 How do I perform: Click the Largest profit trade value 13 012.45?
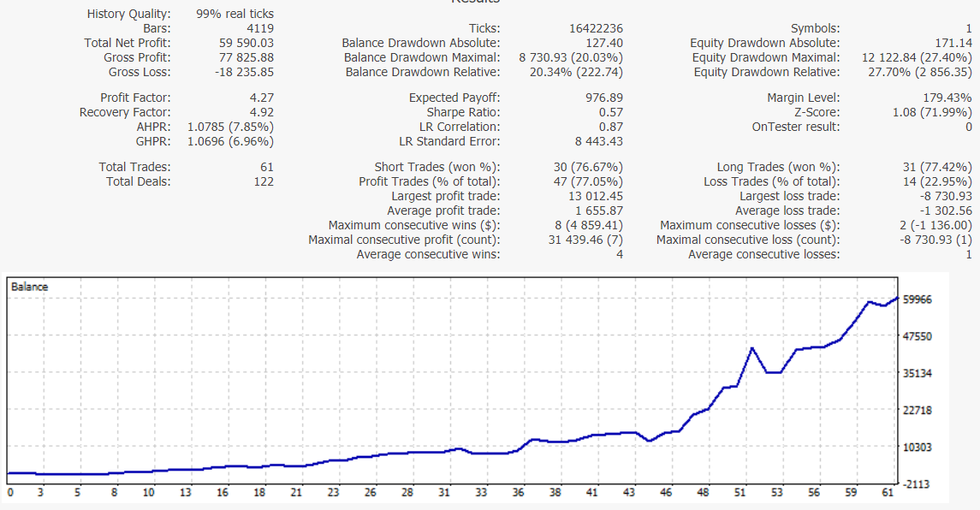click(590, 196)
